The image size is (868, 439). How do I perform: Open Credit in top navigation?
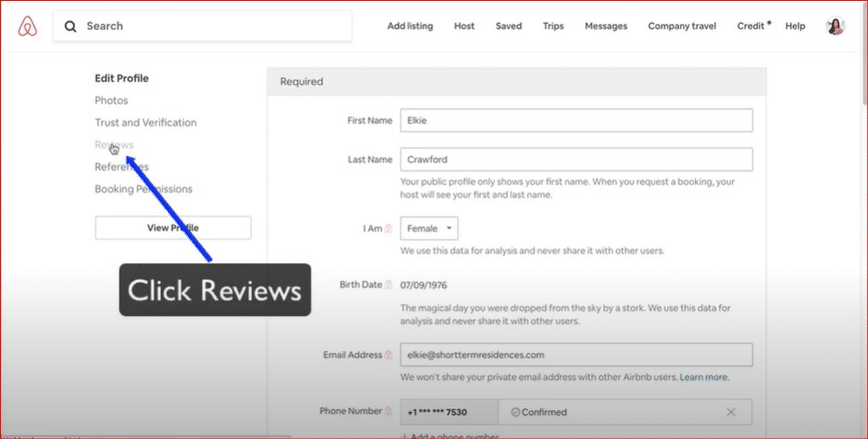[750, 26]
